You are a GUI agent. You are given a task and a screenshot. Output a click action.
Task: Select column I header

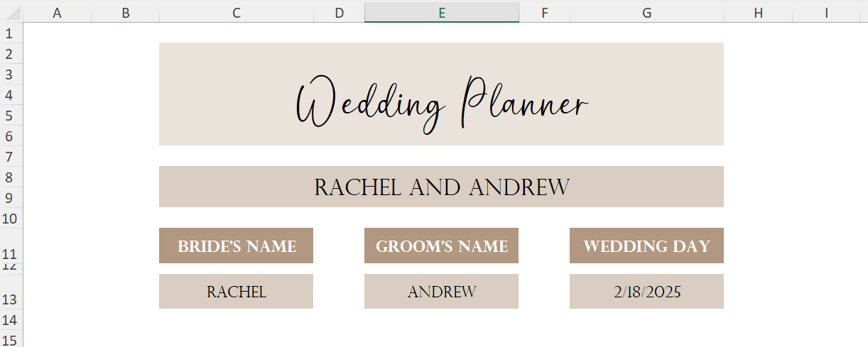826,13
